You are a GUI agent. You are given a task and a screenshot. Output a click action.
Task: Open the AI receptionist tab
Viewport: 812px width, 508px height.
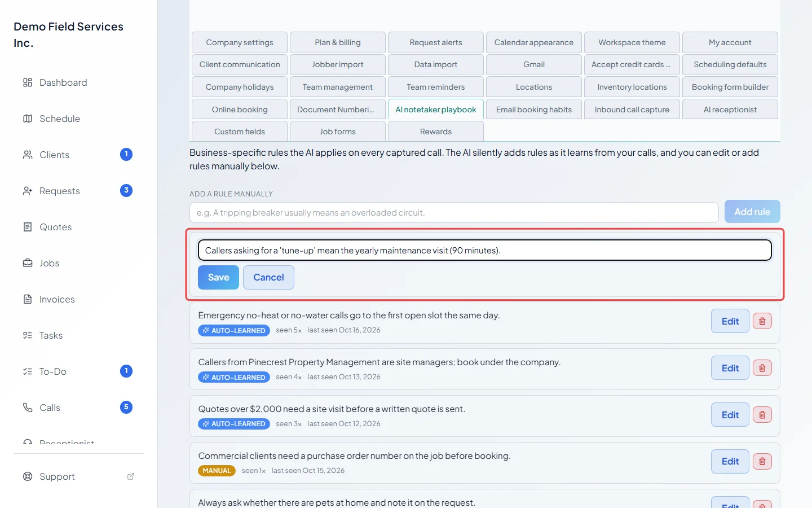coord(730,110)
